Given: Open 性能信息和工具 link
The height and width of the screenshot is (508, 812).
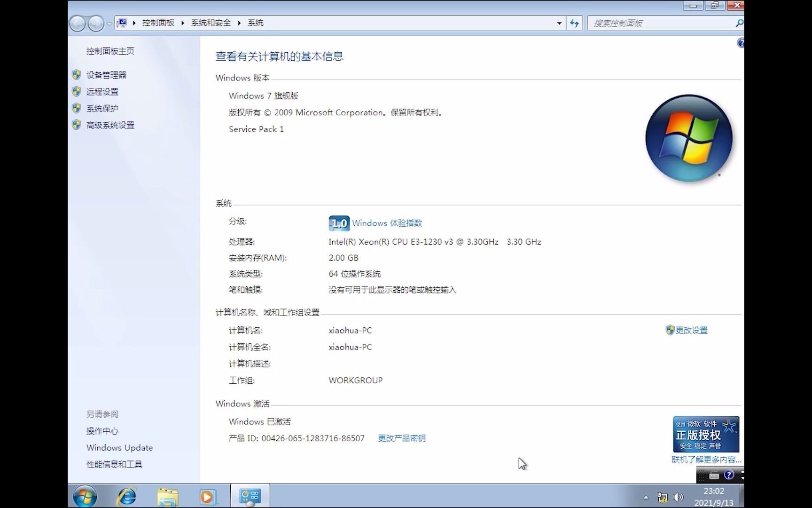Looking at the screenshot, I should (114, 464).
